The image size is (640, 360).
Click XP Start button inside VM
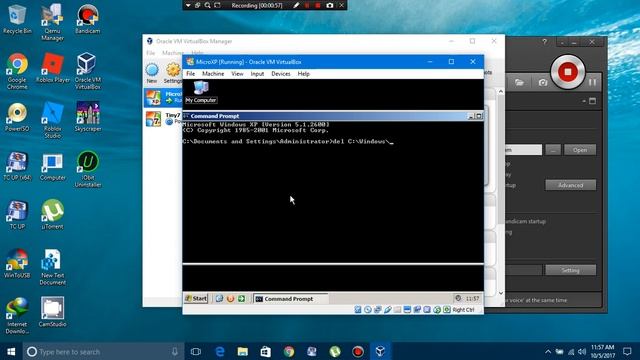[x=196, y=299]
